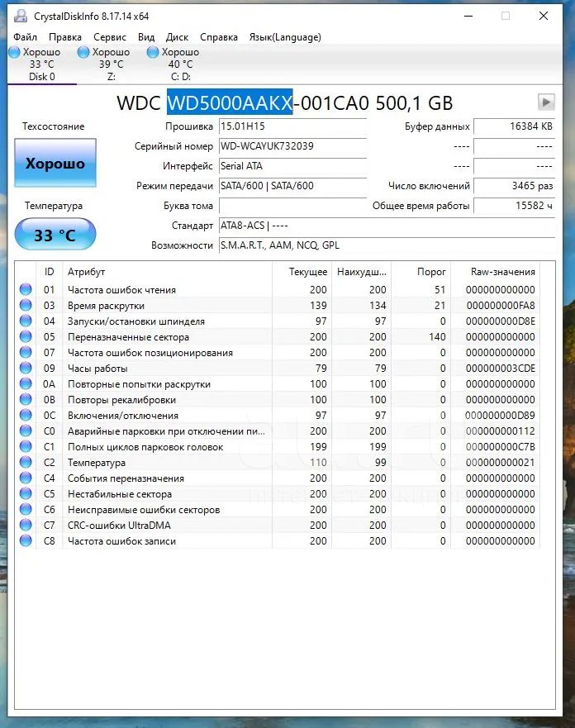This screenshot has width=575, height=728.
Task: Click the Стандарт field ATA8-ACS
Action: [387, 226]
